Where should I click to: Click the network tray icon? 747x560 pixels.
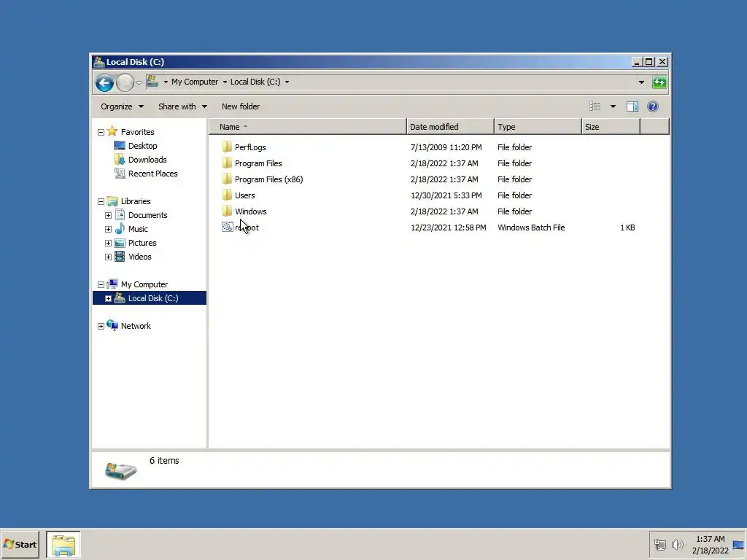659,544
